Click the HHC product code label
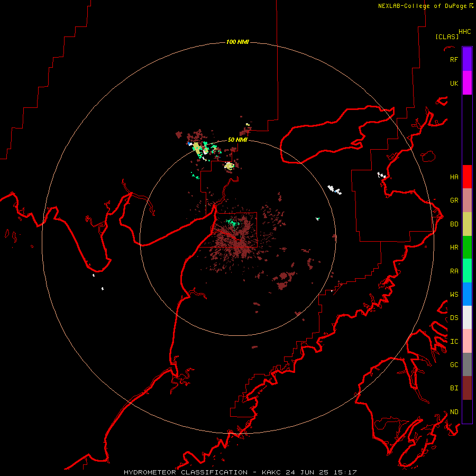The height and width of the screenshot is (476, 476). 464,32
